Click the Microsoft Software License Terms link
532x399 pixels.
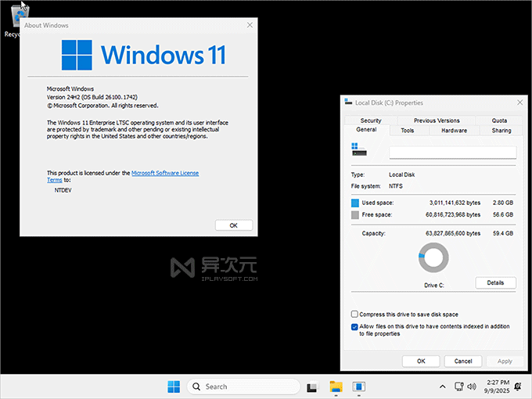click(x=164, y=172)
